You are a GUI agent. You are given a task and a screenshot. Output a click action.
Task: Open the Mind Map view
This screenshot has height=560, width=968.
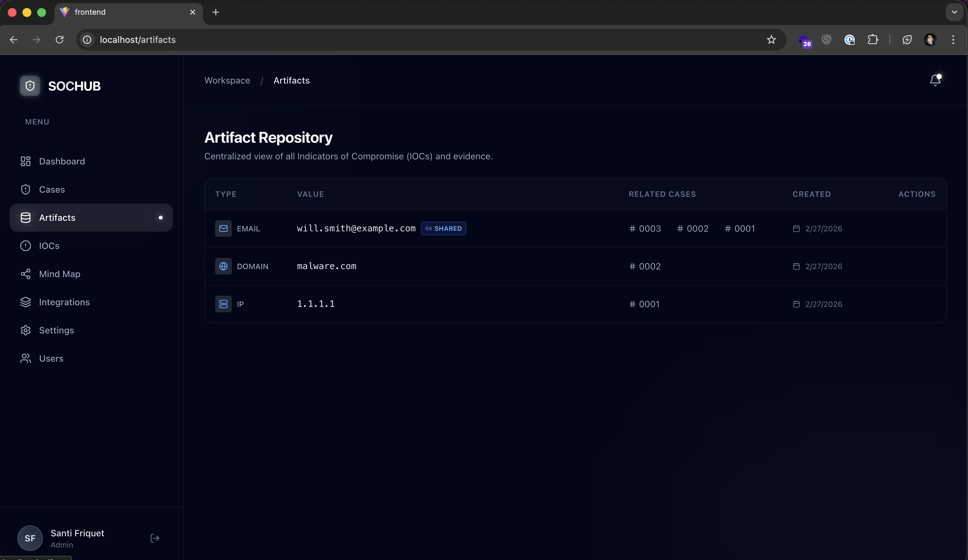[x=59, y=274]
